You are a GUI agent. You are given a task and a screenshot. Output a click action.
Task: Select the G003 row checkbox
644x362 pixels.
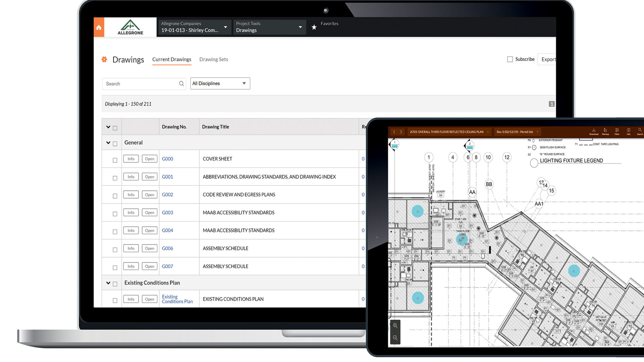click(115, 214)
